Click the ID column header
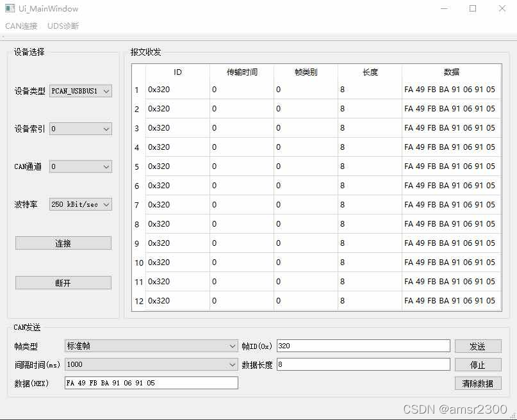517x420 pixels. click(177, 72)
